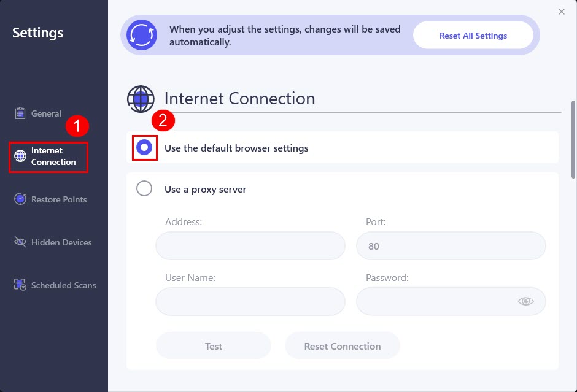This screenshot has height=392, width=577.
Task: Click the Port field showing 80
Action: tap(451, 245)
